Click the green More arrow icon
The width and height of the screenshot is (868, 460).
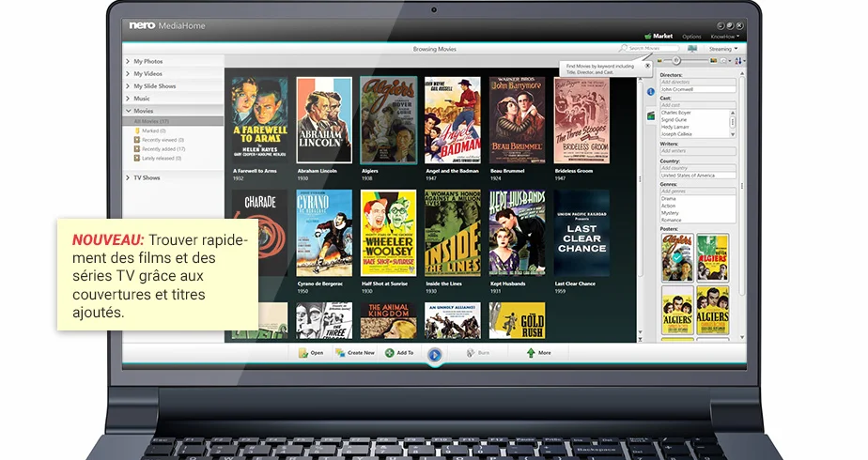531,353
